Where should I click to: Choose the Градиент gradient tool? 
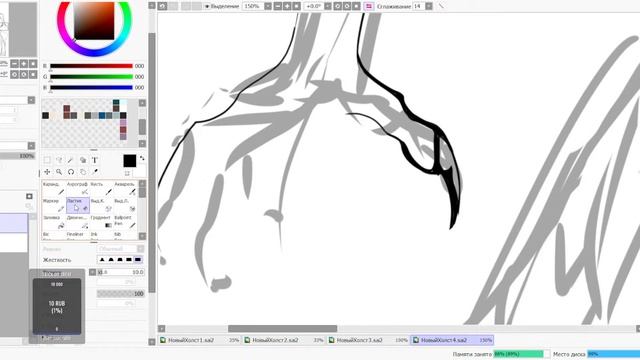coord(101,222)
